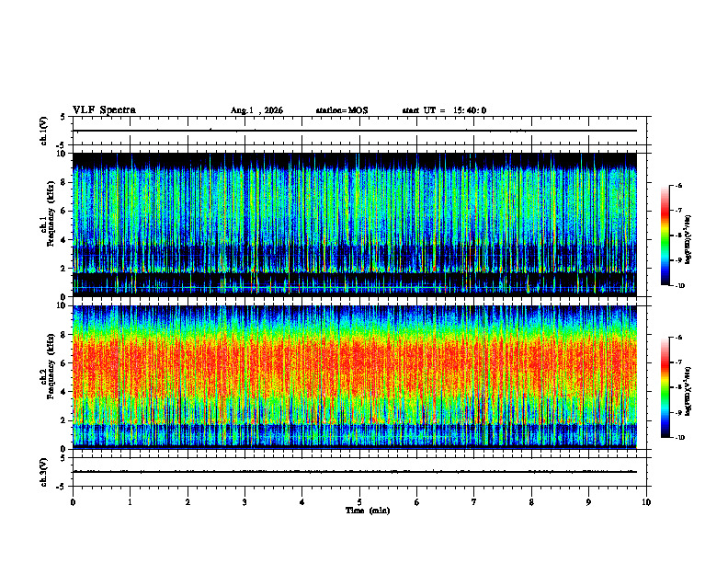Select the date text "Aug.1 , 2026"
This screenshot has height=563, width=728.
(x=256, y=110)
